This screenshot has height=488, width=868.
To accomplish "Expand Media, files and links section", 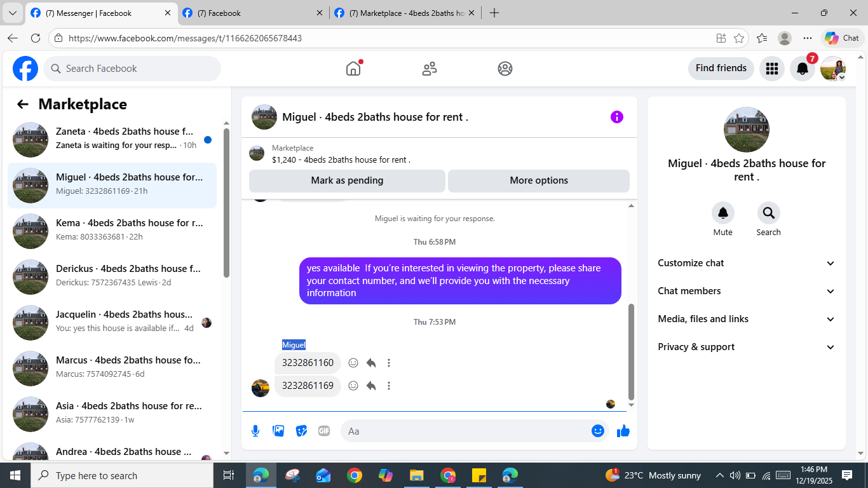I will tap(746, 319).
